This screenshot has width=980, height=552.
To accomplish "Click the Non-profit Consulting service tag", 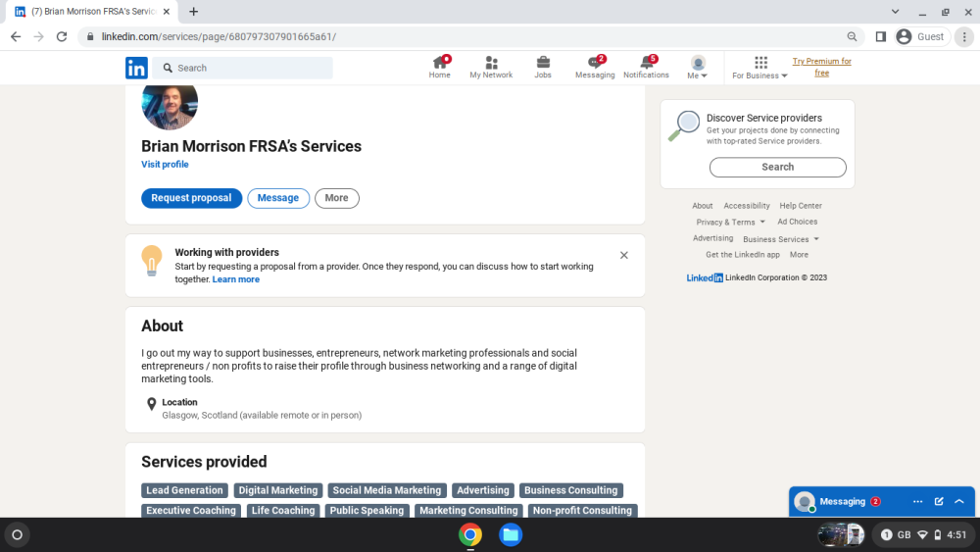I will pyautogui.click(x=582, y=511).
